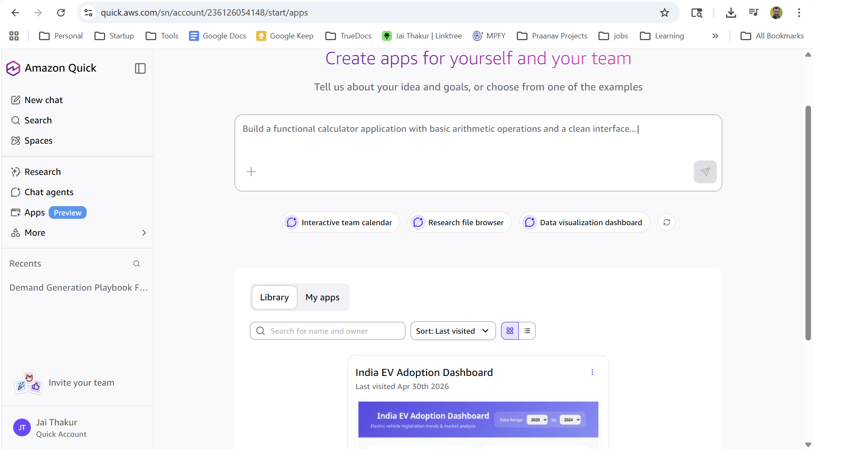Screen dimensions: 868x449
Task: Open MPFY bookmark
Action: 489,36
